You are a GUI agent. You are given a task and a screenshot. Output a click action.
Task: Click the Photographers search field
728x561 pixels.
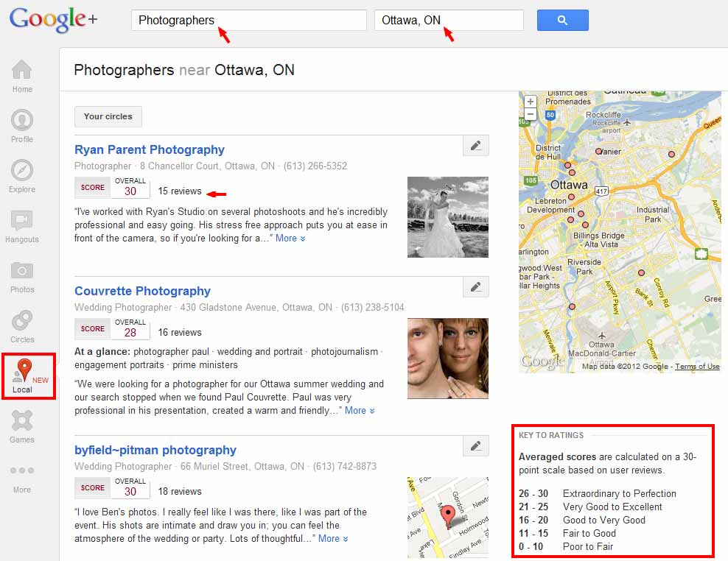click(x=249, y=21)
